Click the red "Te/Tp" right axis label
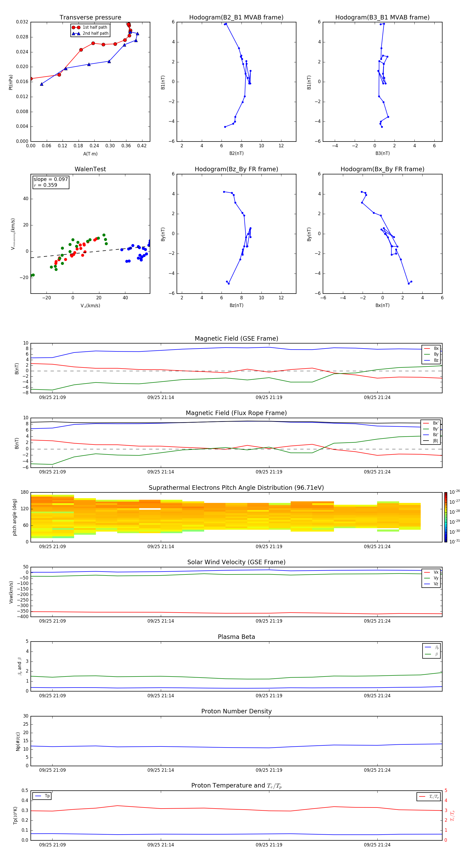Image resolution: width=473 pixels, height=868 pixels. 453,816
